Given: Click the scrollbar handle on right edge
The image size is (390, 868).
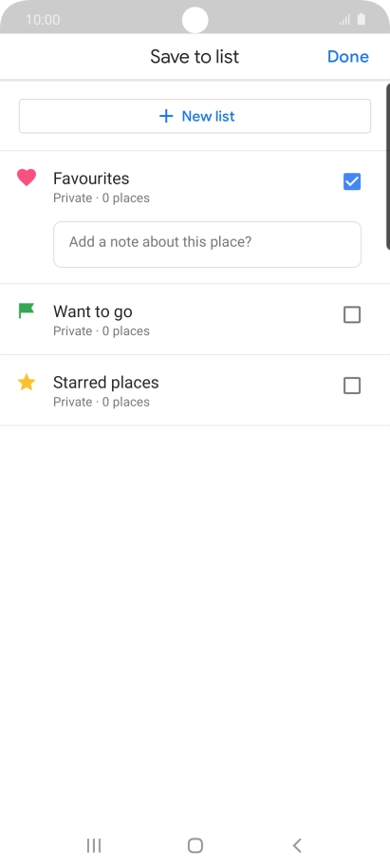Looking at the screenshot, I should pos(388,166).
